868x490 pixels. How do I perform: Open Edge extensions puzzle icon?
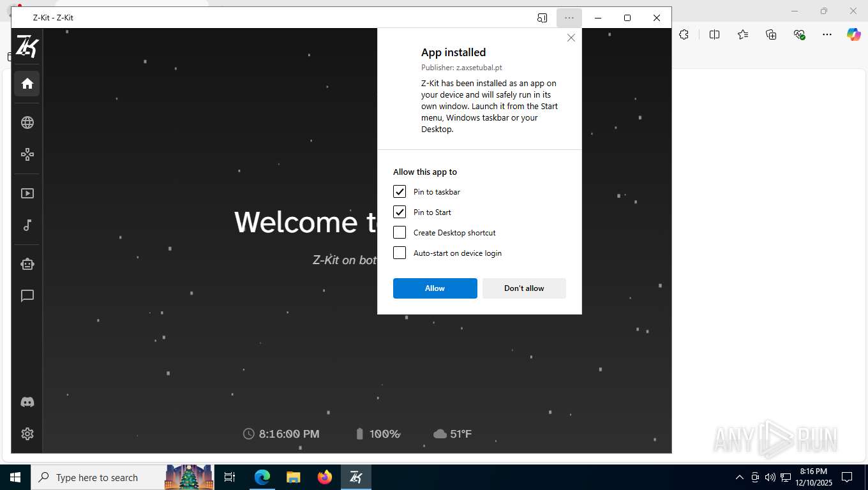[684, 34]
